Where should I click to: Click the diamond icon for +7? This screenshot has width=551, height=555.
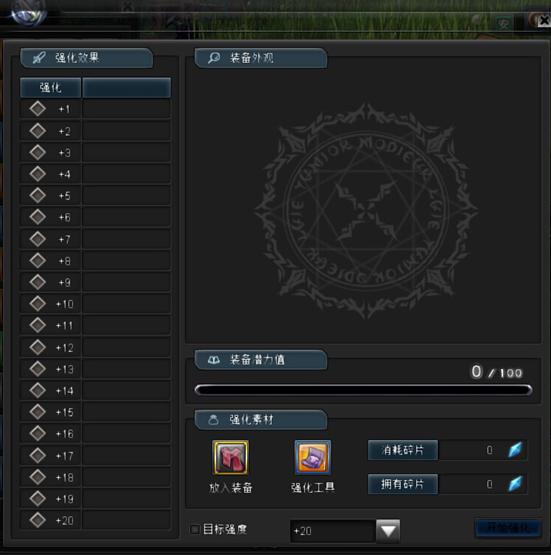(x=38, y=239)
